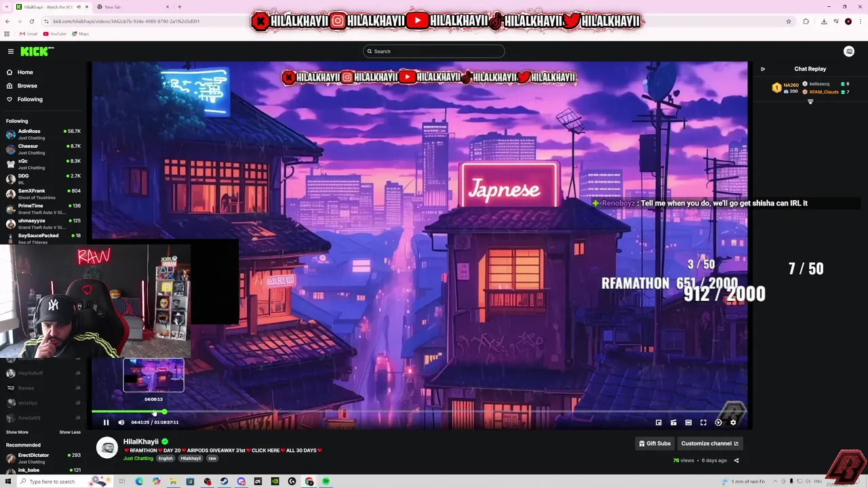
Task: Enable picture-in-picture mini player
Action: point(658,422)
